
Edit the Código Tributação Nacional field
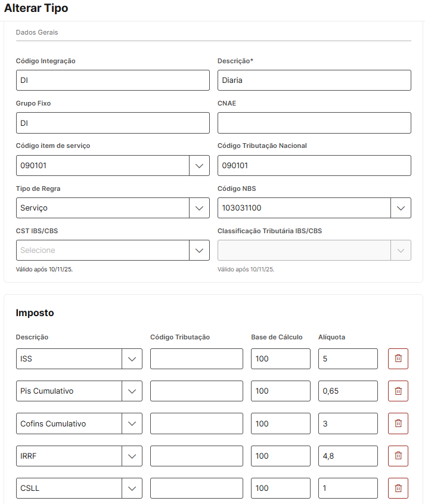coord(314,166)
